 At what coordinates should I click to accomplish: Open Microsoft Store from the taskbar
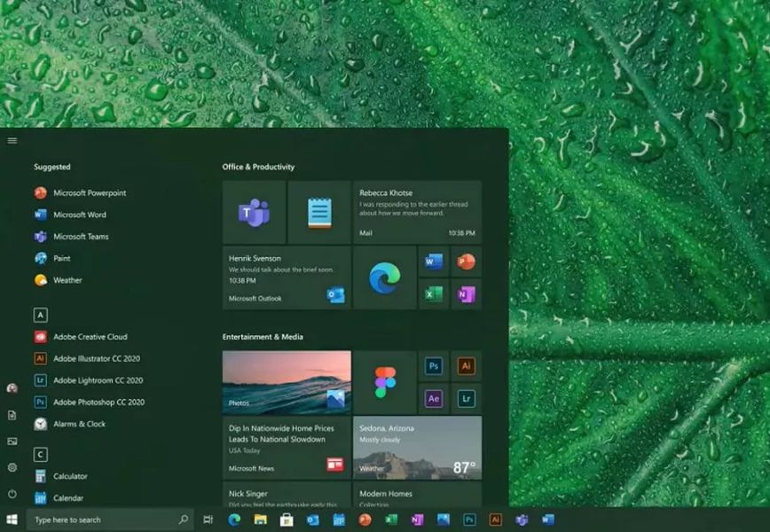click(287, 520)
